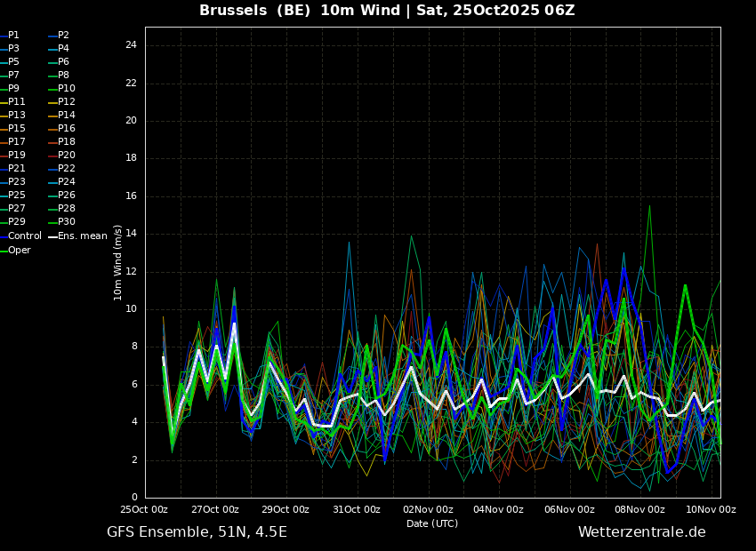
Task: Click the 25Oct 00z axis label
Action: click(144, 509)
